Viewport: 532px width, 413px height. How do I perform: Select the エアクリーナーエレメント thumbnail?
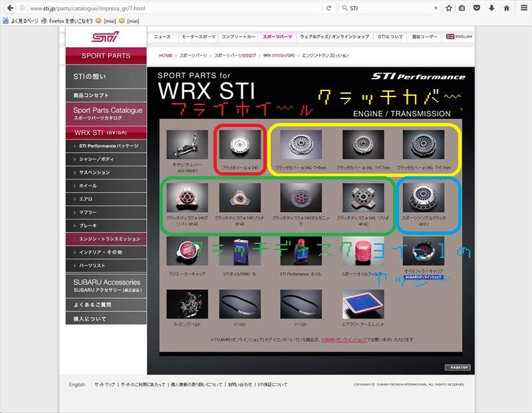coord(363,304)
